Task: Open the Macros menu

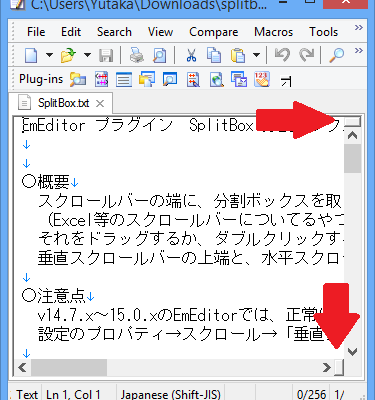Action: (274, 32)
